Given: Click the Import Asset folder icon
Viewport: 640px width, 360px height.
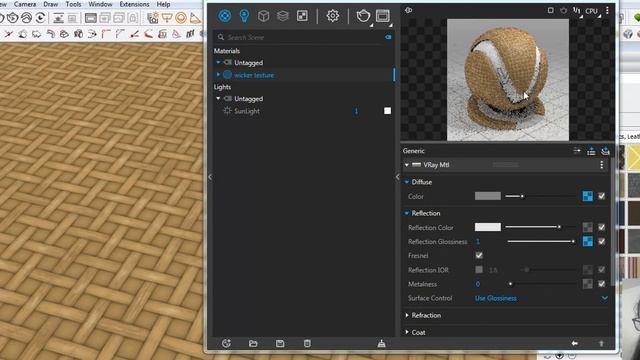Looking at the screenshot, I should pyautogui.click(x=253, y=344).
